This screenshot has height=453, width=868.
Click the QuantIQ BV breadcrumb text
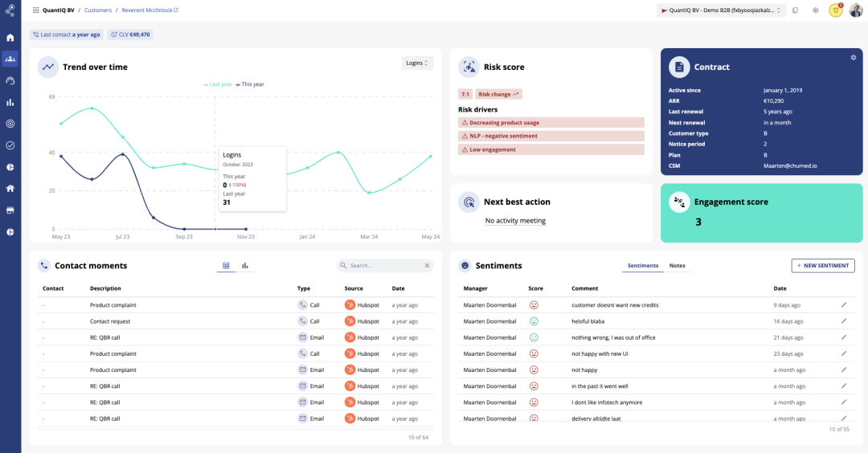tap(58, 10)
